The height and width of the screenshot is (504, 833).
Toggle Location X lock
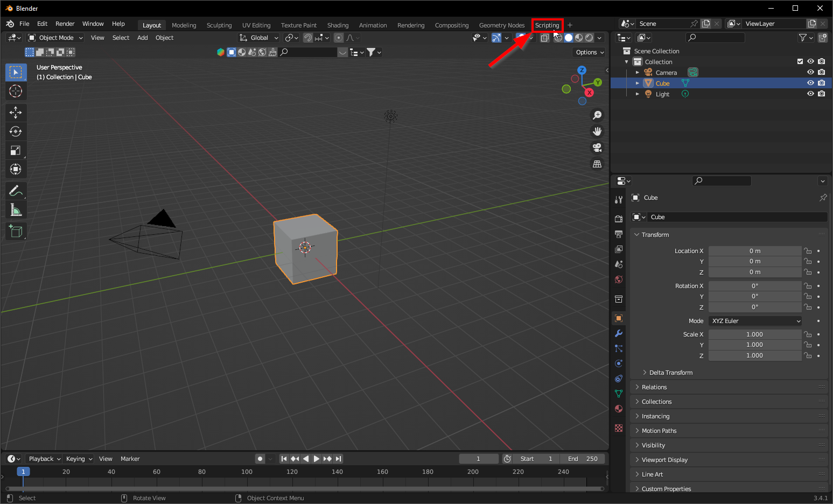(808, 251)
